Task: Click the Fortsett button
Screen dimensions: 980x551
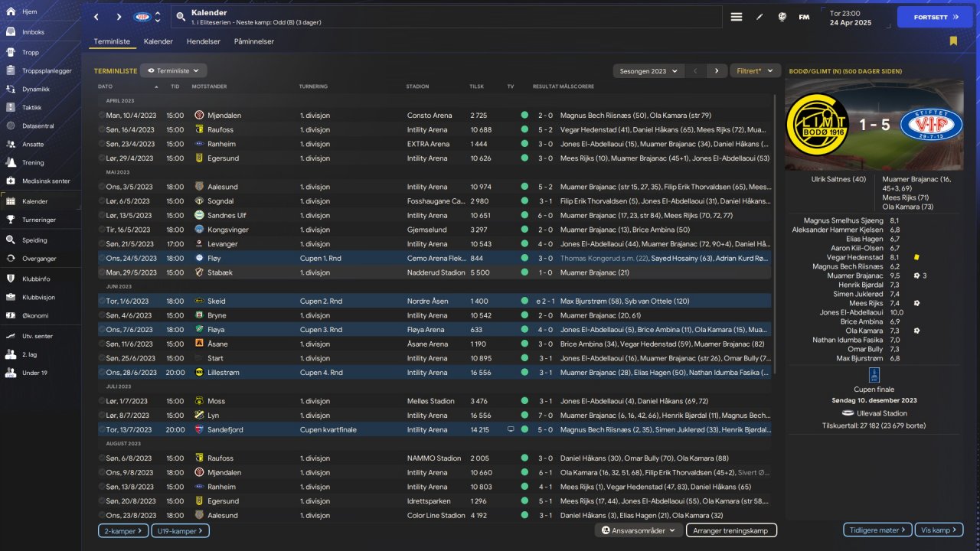Action: 934,17
